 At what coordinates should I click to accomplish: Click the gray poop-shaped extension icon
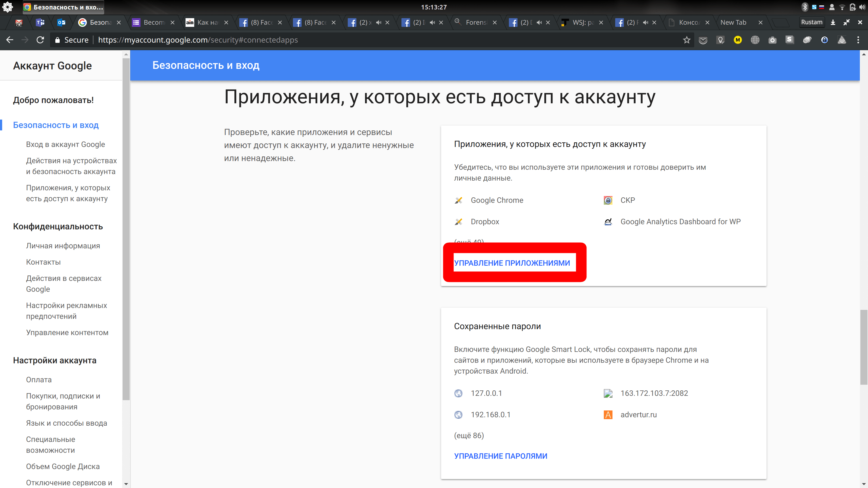(x=842, y=40)
